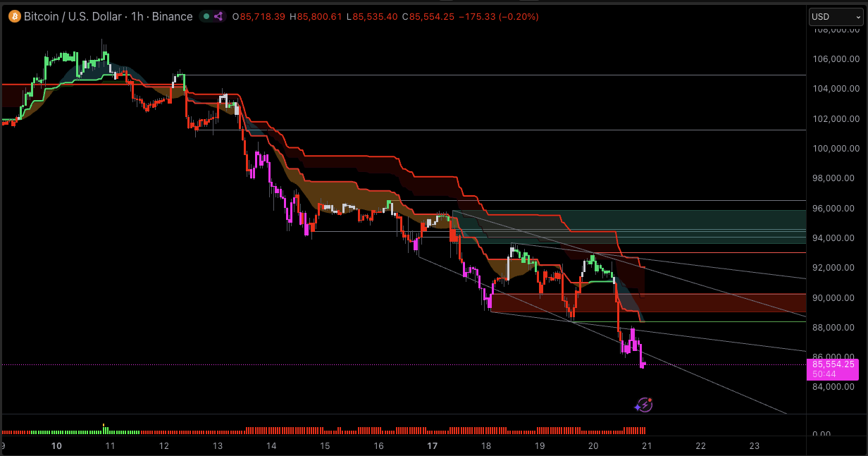
Task: Click the magenta current price label 85,554.25
Action: click(833, 364)
